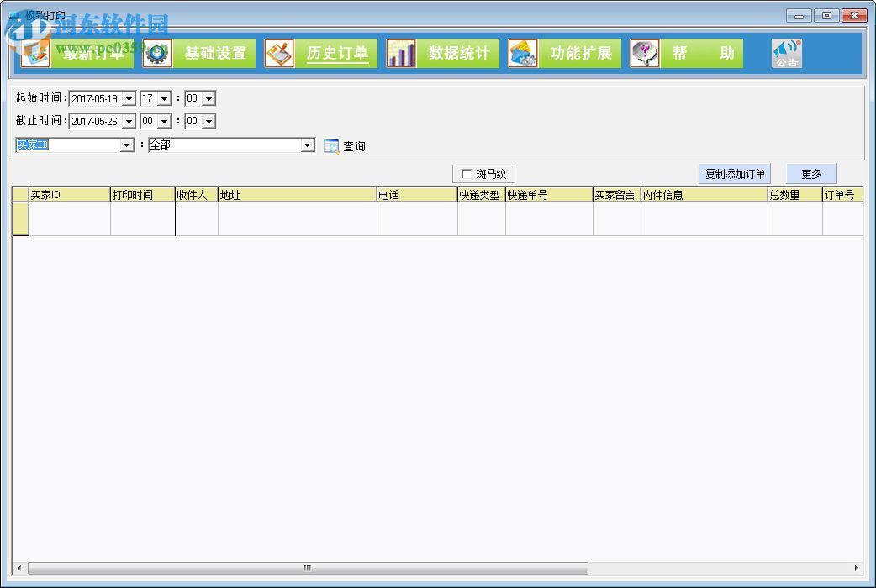Click the 地址 column header

[298, 195]
